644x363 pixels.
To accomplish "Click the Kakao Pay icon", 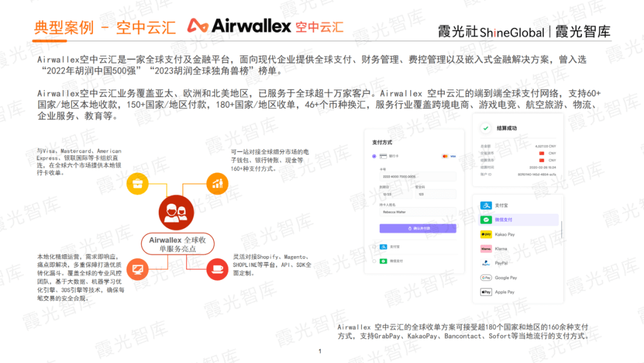I will tap(486, 234).
